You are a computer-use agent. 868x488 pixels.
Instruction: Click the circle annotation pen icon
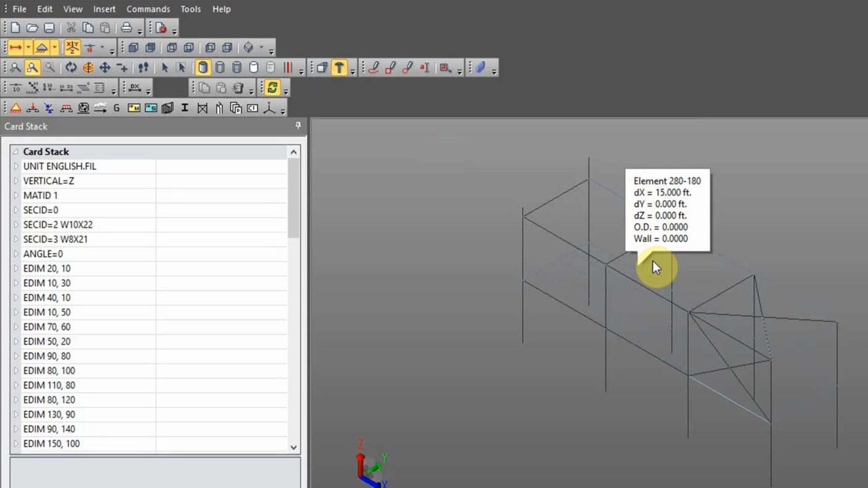[x=407, y=67]
